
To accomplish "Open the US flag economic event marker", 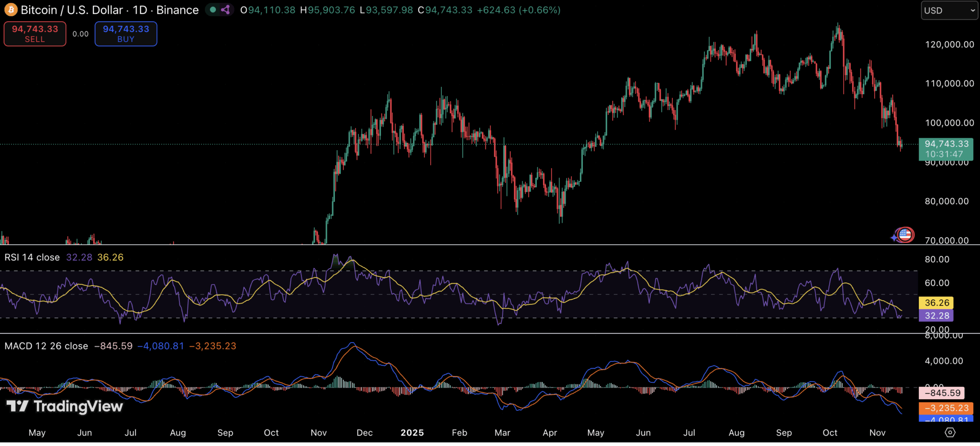I will (905, 235).
